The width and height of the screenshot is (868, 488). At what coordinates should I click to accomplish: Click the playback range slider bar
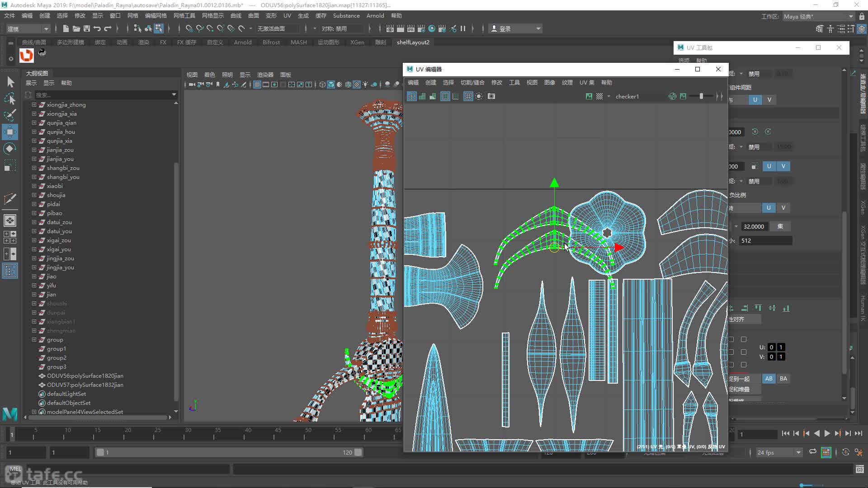click(229, 452)
